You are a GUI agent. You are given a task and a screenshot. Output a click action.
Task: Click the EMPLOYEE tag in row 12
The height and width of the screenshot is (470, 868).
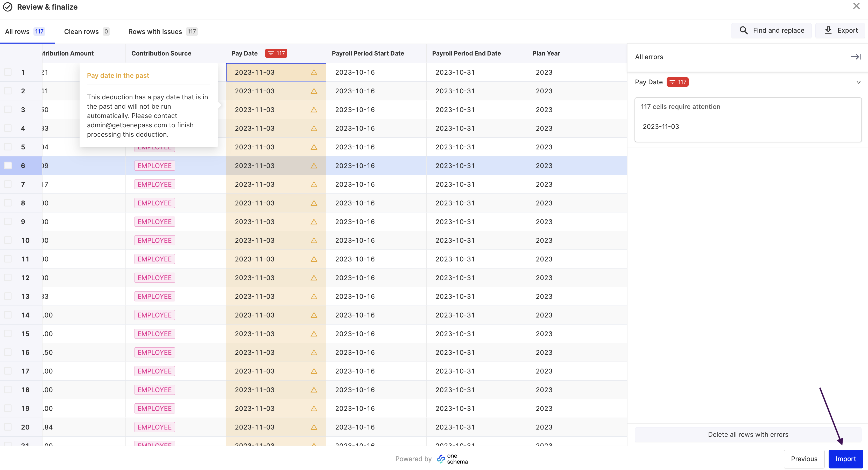(x=154, y=278)
